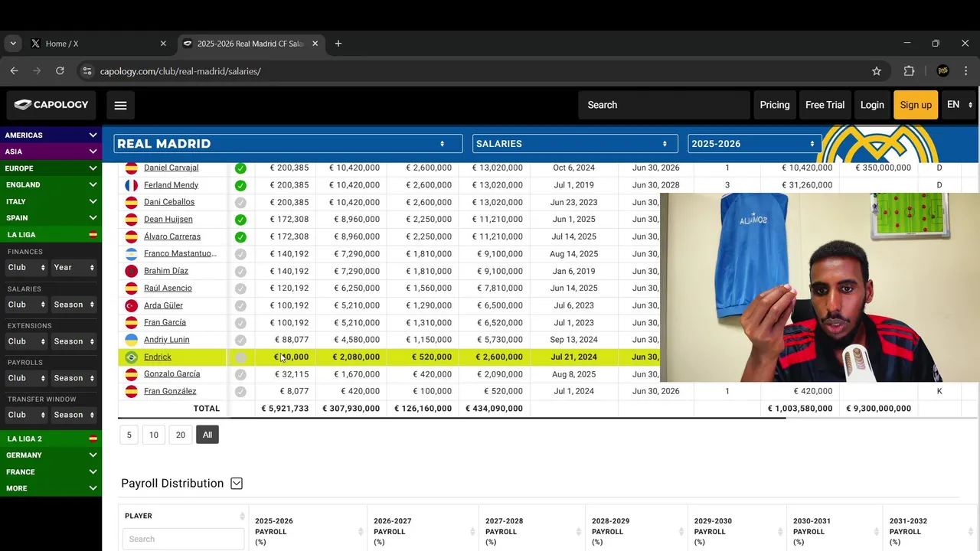The image size is (980, 551).
Task: Open Transfer Window Club dropdown
Action: [27, 415]
